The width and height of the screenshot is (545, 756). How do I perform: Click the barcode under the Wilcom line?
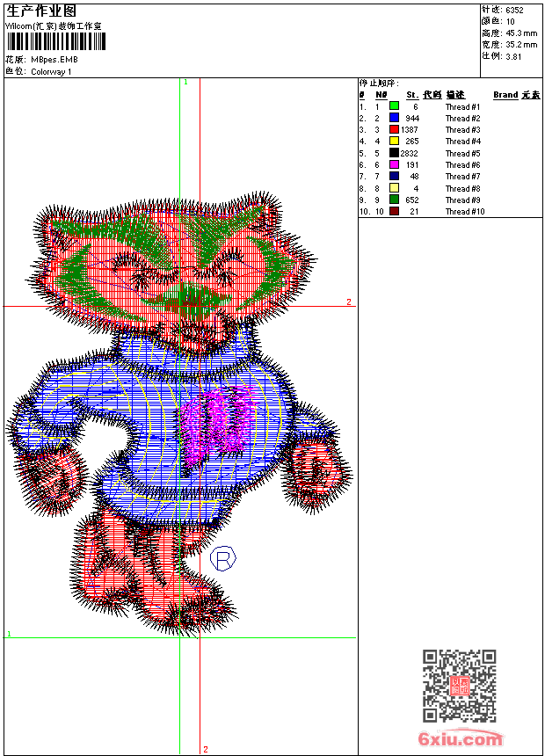pos(55,41)
